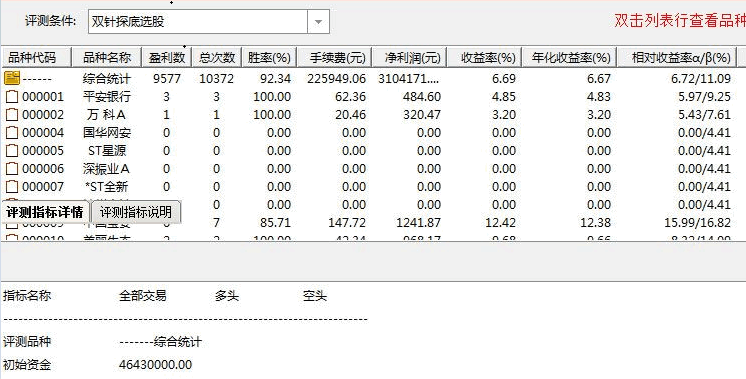Click the 综合统计 folder icon
Screen dimensions: 746x379
(x=12, y=78)
